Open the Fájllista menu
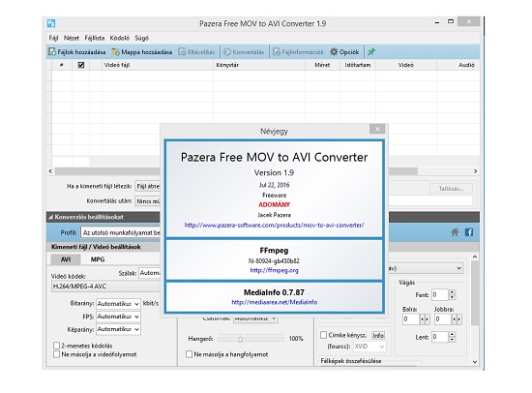The width and height of the screenshot is (532, 393). 95,38
